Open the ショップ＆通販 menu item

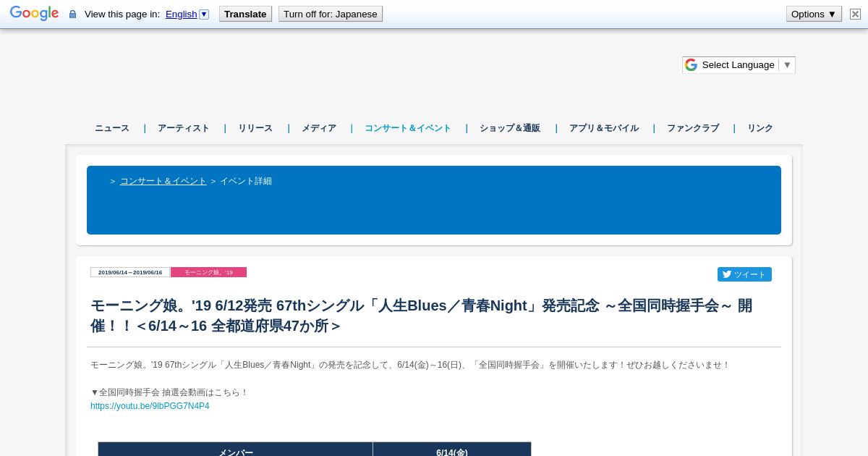coord(510,128)
